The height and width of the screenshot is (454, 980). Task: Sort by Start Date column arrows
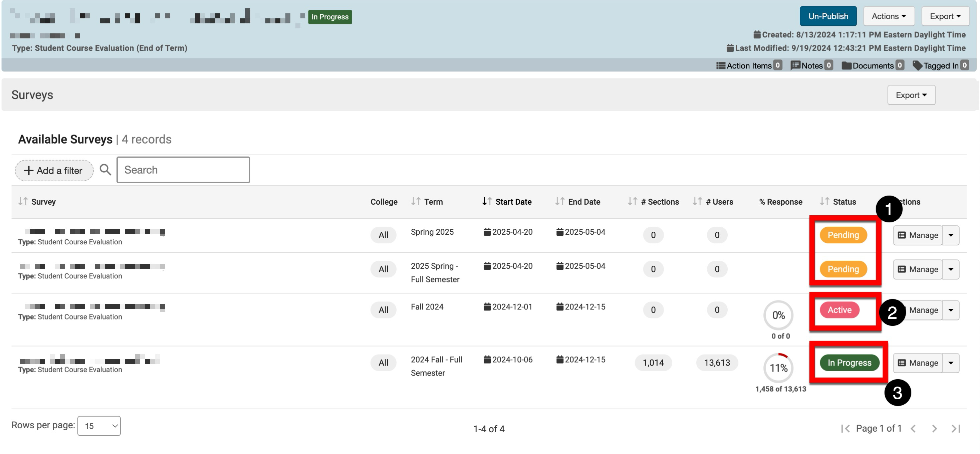(487, 201)
